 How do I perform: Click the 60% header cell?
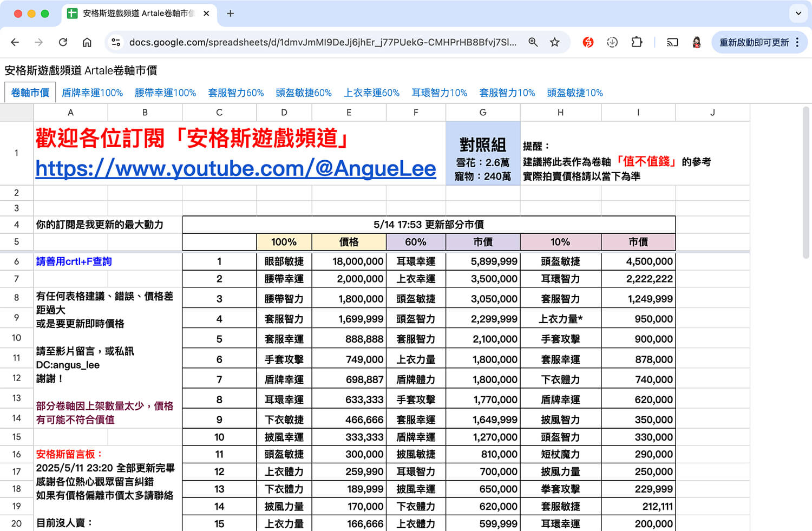pos(416,242)
